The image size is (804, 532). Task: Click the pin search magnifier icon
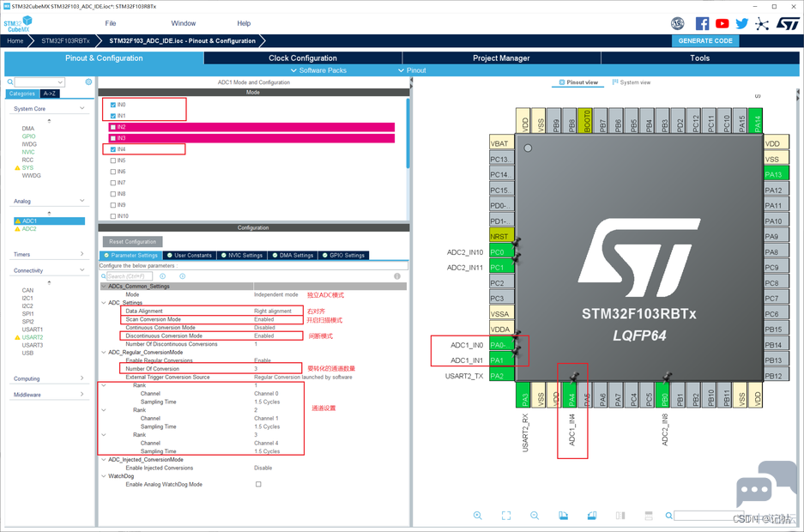point(668,516)
